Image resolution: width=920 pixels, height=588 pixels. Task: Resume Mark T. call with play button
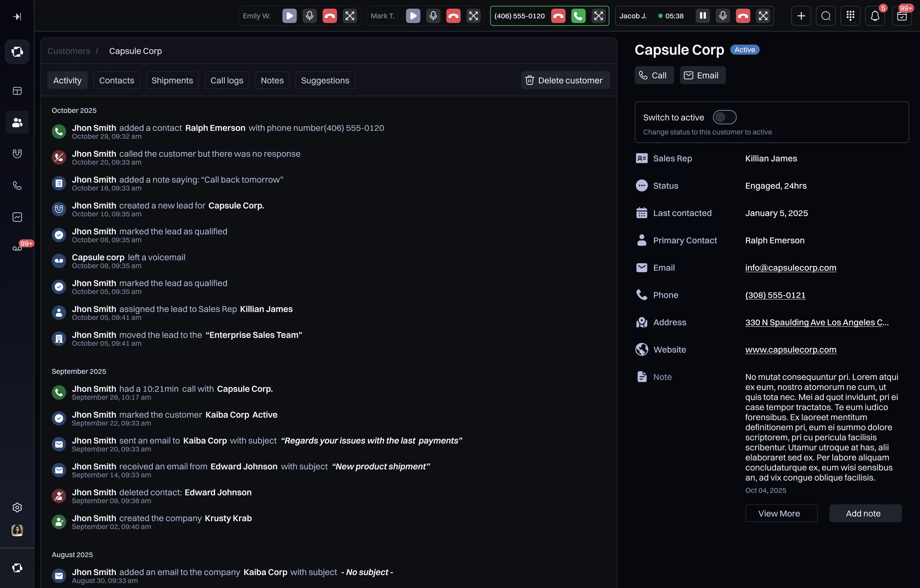pyautogui.click(x=413, y=16)
